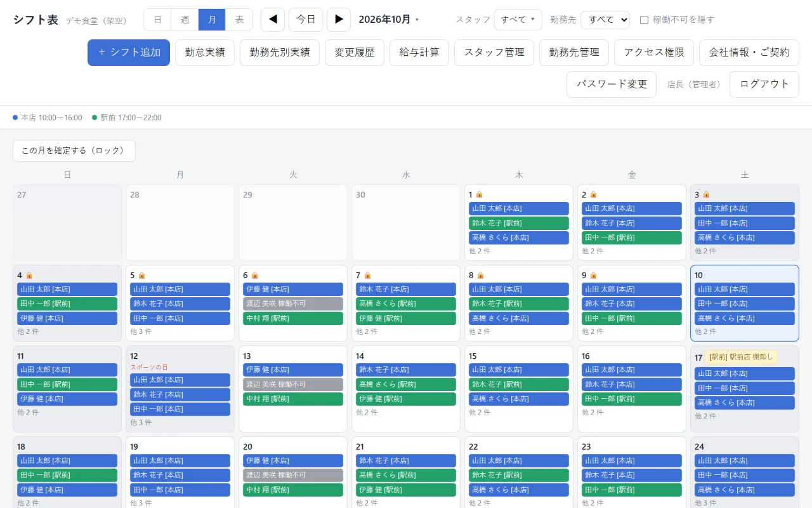The image size is (812, 508).
Task: View the 変更履歴 page
Action: coord(355,53)
